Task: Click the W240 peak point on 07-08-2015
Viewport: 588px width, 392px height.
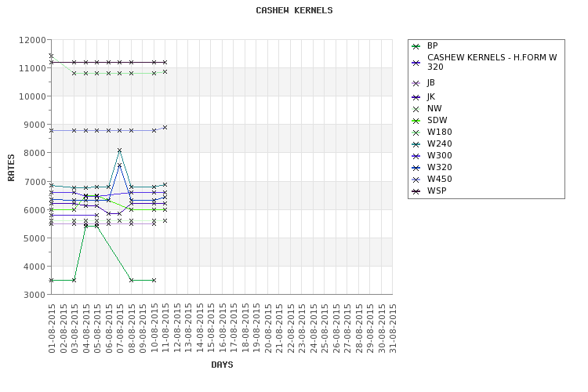Action: click(x=120, y=151)
